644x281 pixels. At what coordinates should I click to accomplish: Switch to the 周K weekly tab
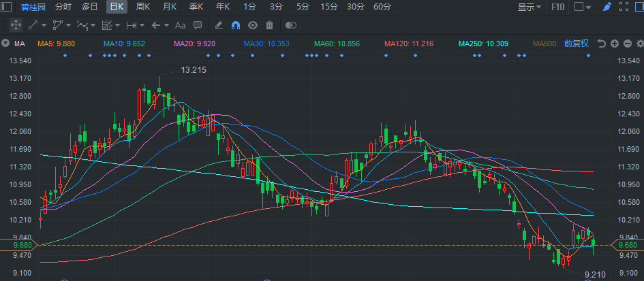pyautogui.click(x=142, y=7)
